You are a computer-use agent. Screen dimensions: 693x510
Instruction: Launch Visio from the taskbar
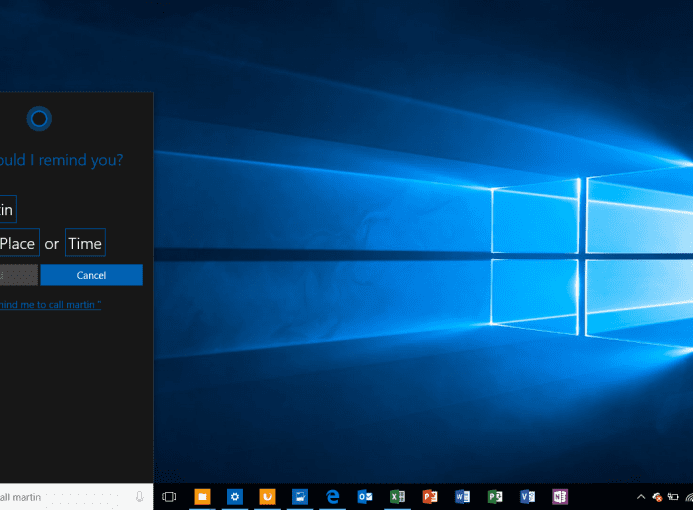point(527,497)
